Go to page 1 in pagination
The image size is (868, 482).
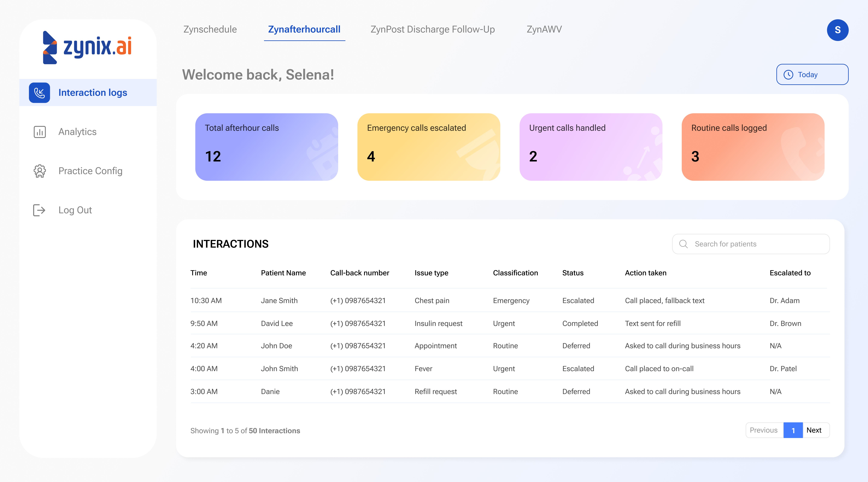coord(793,430)
